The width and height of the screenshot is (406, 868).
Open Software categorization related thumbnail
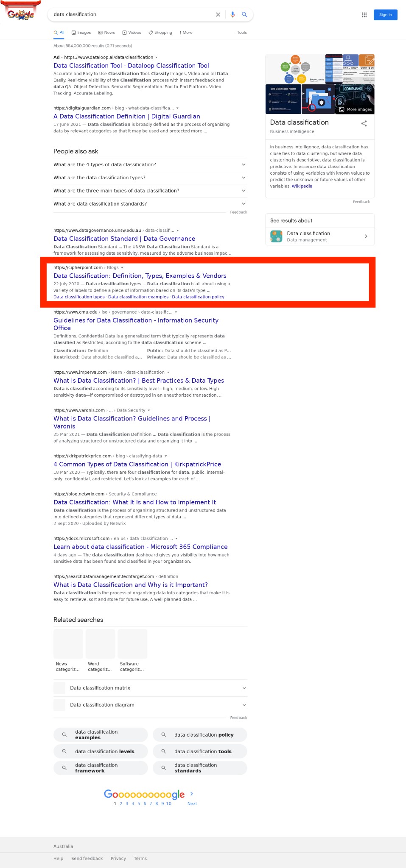click(x=132, y=651)
